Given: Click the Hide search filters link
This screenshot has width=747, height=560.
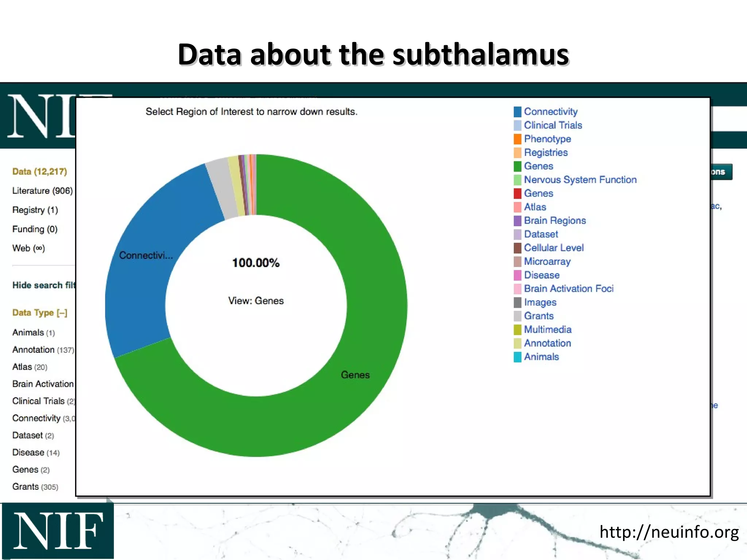Looking at the screenshot, I should click(x=44, y=285).
